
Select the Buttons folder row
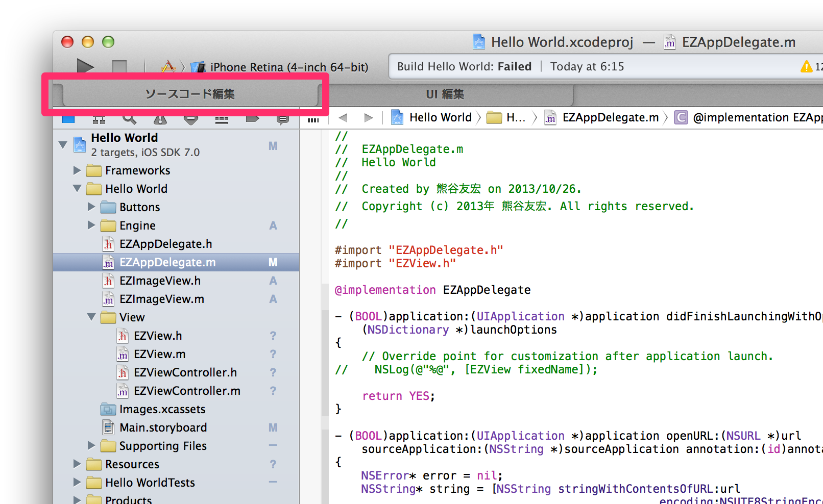(x=176, y=207)
